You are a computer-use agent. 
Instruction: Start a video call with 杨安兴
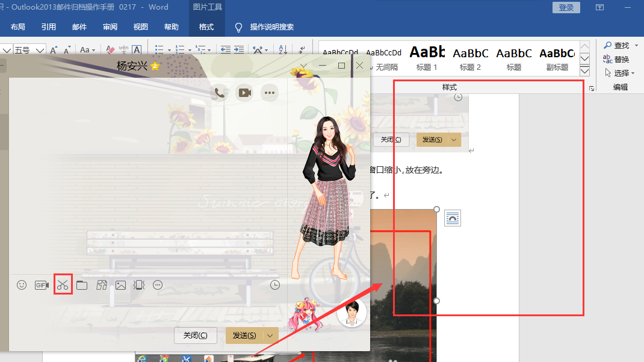tap(244, 93)
